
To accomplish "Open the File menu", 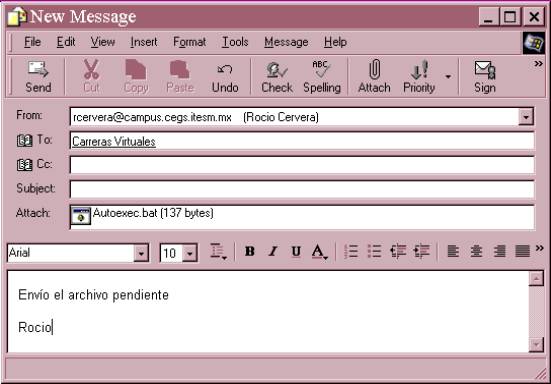I will 32,42.
